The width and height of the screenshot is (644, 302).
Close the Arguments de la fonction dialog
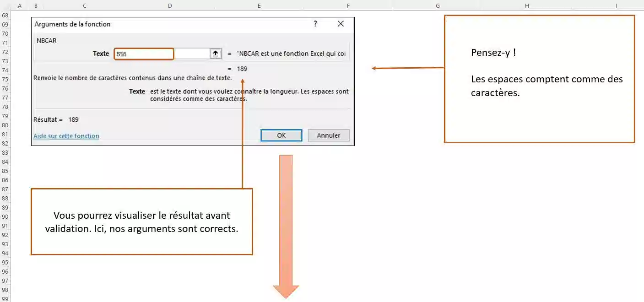pyautogui.click(x=341, y=24)
